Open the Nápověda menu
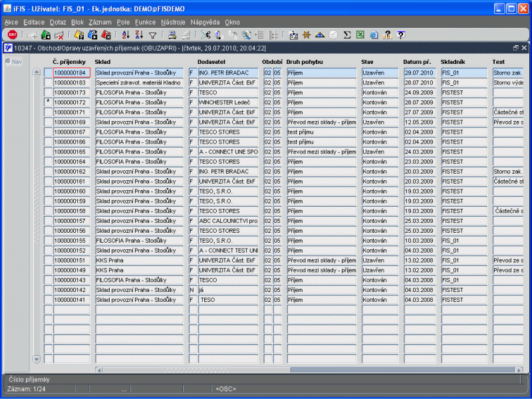This screenshot has width=532, height=399. pos(205,23)
